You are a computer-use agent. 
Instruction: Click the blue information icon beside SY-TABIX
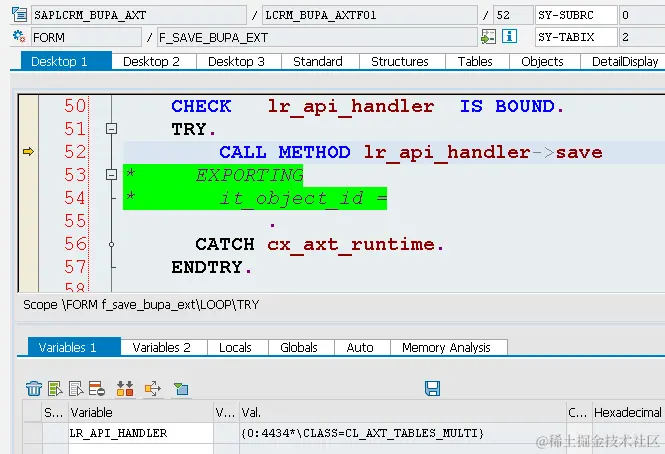pyautogui.click(x=509, y=36)
